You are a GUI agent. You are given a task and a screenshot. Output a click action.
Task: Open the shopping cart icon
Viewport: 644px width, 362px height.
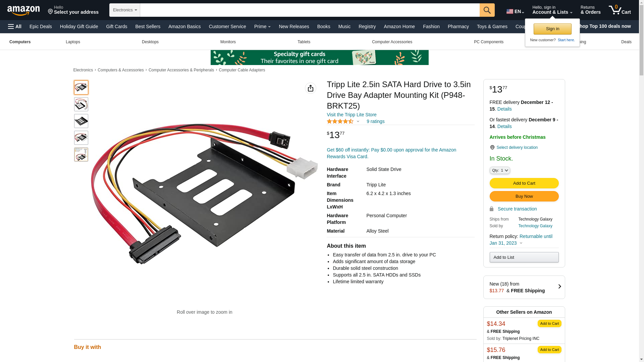[x=620, y=10]
